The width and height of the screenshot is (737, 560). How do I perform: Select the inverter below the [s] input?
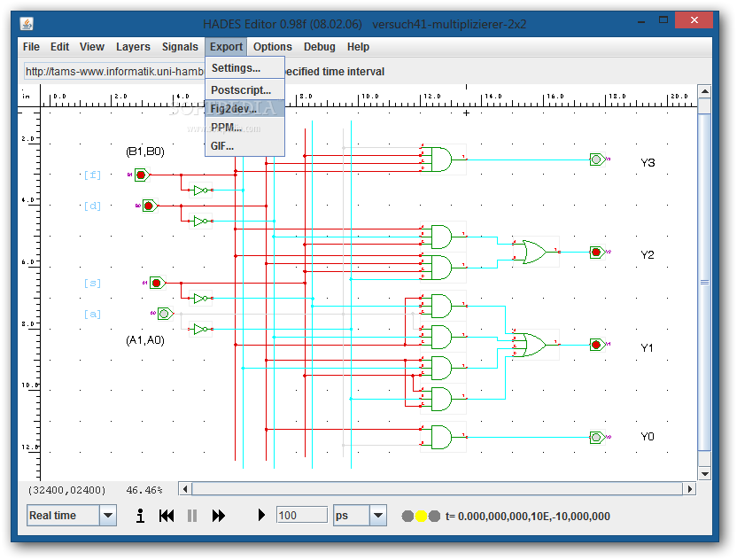click(201, 298)
